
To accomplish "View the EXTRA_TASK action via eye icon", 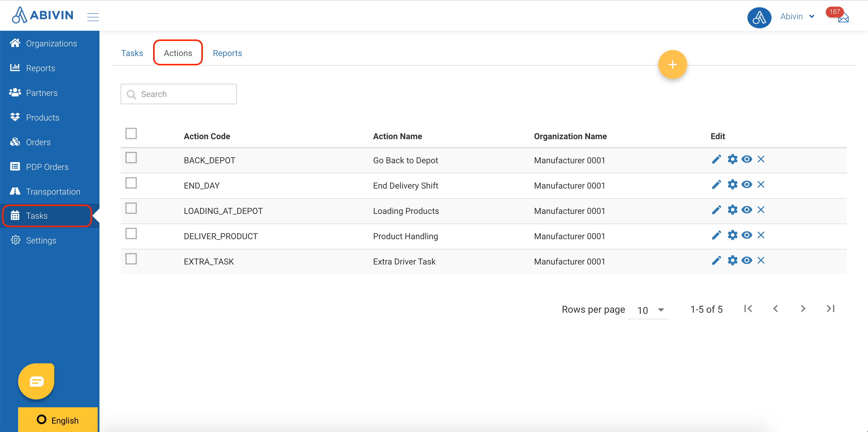I will click(x=747, y=260).
